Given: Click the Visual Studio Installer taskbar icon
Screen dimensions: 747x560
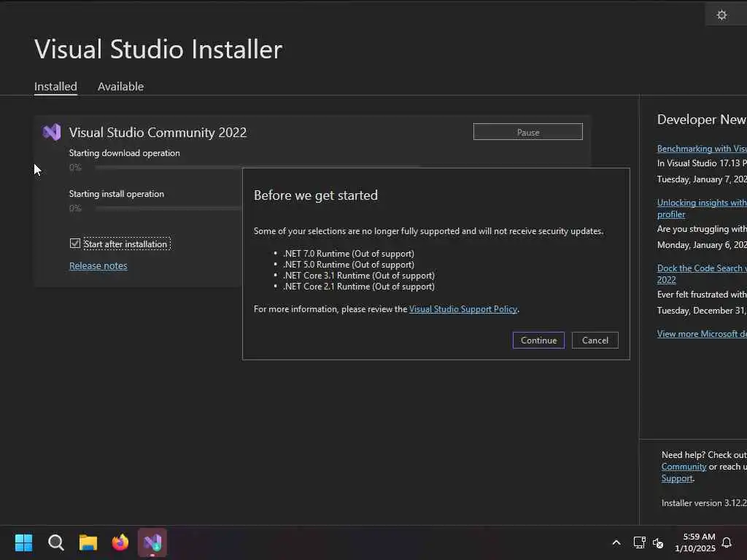Looking at the screenshot, I should coord(152,542).
